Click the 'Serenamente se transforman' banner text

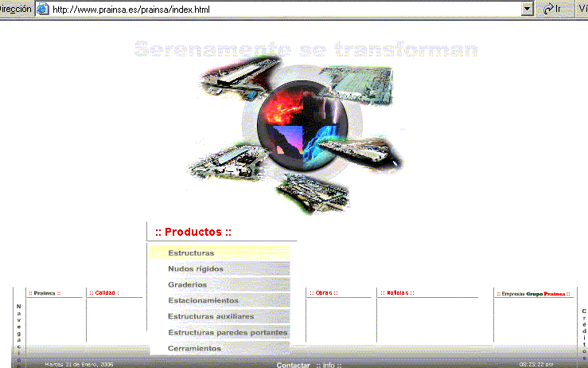coord(306,49)
